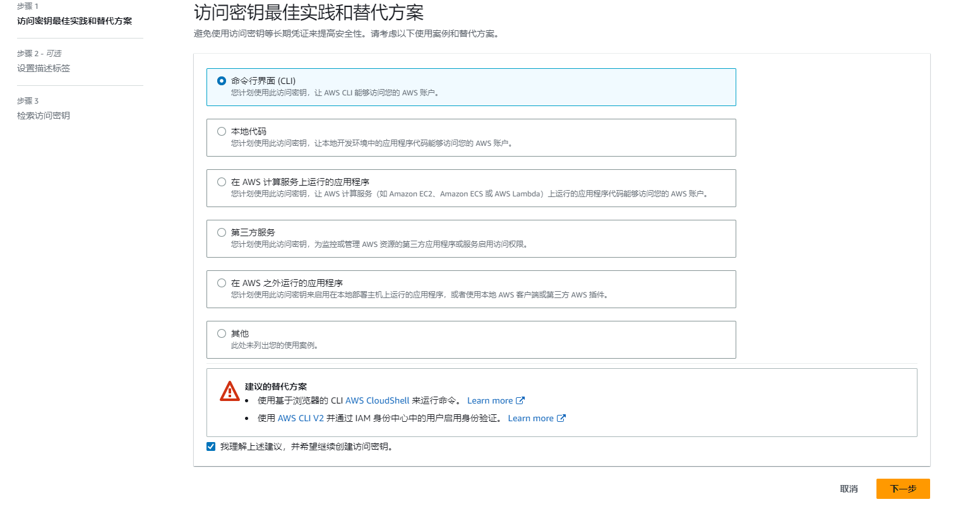The height and width of the screenshot is (521, 980).
Task: Click the 建议的替代方案 heading text
Action: [x=276, y=386]
